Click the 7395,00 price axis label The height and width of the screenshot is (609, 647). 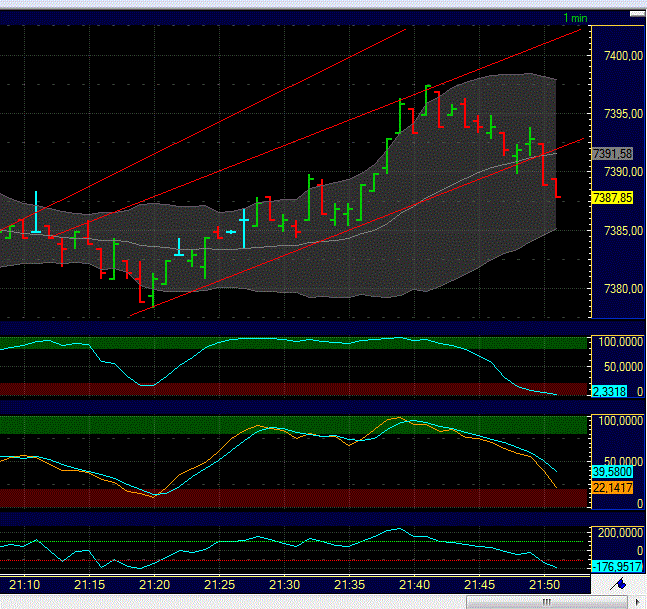[623, 114]
